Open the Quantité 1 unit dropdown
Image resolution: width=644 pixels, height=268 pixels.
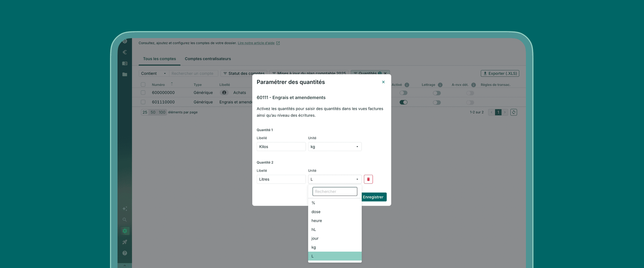[334, 147]
